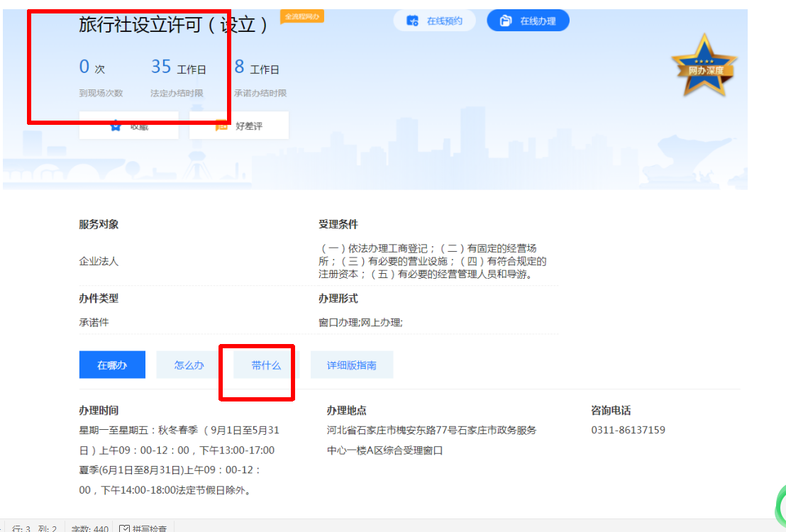
Task: Click the 35 工作日 legal time limit figure
Action: (x=178, y=67)
